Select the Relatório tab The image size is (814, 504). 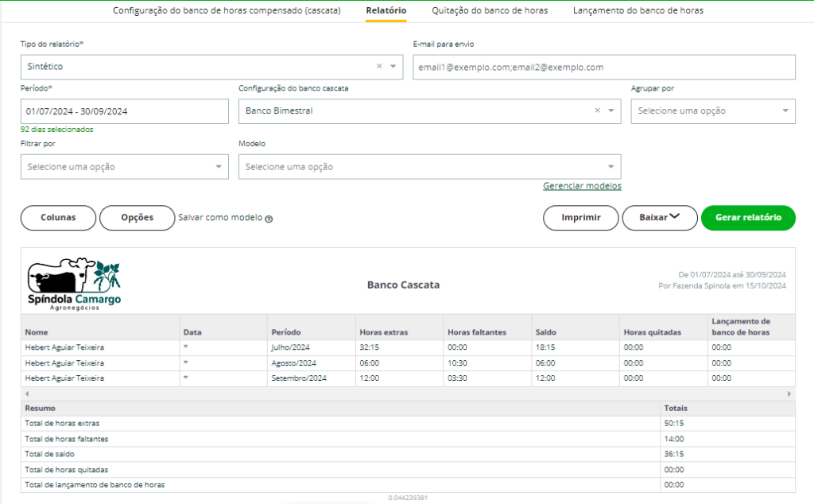coord(386,10)
